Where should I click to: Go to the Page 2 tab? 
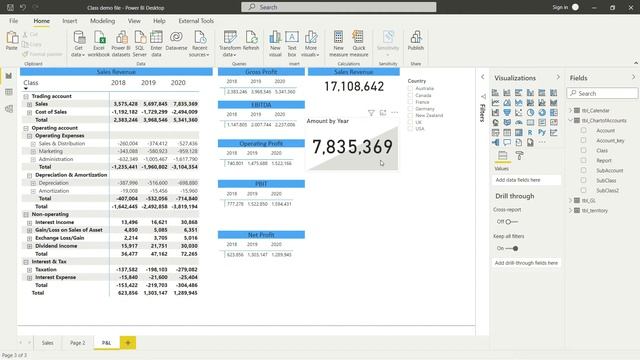coord(78,343)
